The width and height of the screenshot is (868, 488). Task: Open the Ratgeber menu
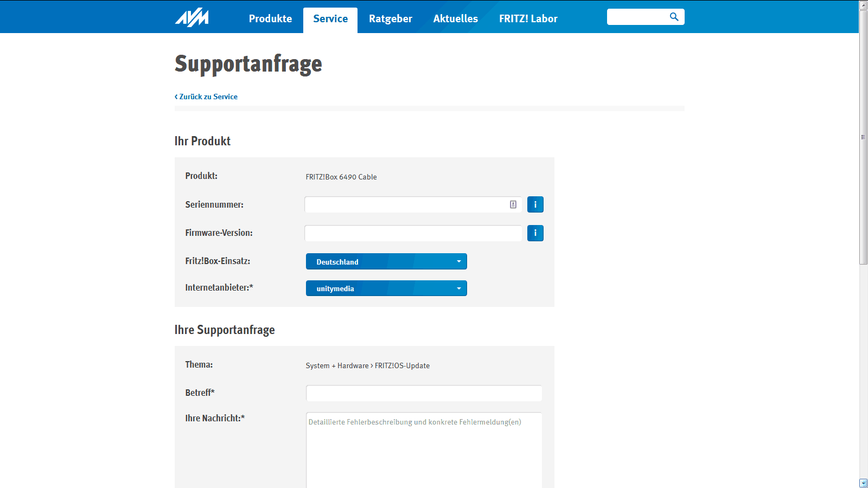click(391, 18)
